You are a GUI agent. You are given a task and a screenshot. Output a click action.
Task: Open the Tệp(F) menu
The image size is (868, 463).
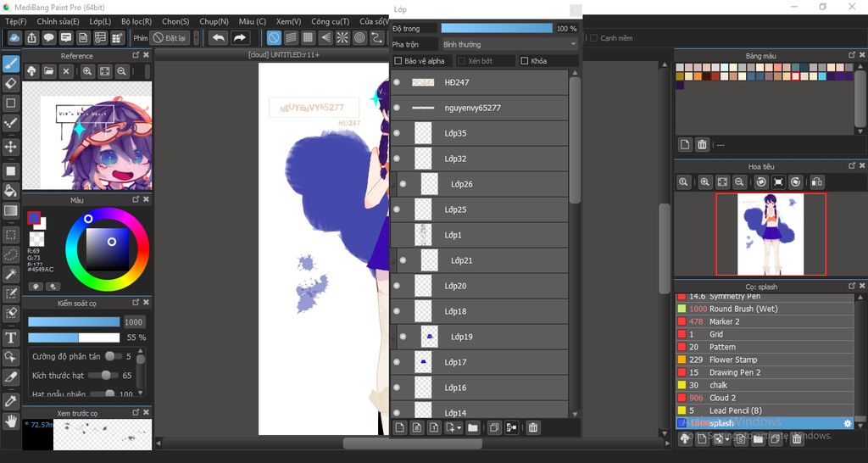click(x=15, y=21)
